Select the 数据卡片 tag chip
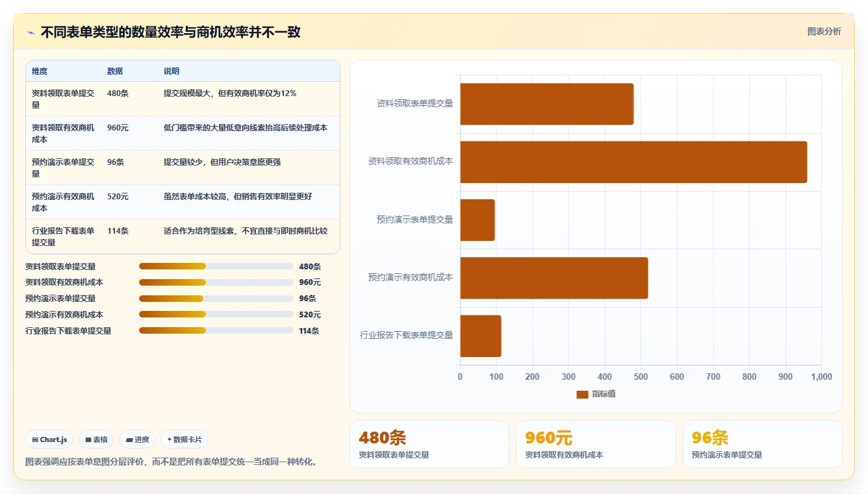The height and width of the screenshot is (494, 868). click(x=185, y=439)
